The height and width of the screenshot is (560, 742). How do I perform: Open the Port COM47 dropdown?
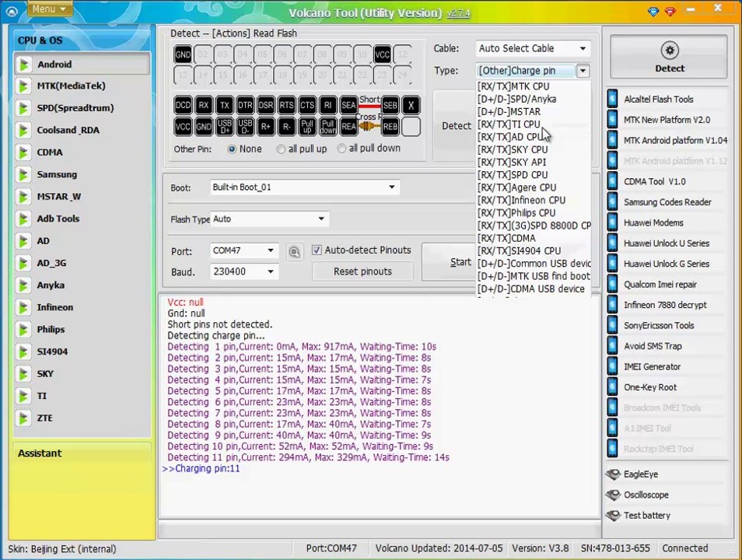tap(243, 250)
